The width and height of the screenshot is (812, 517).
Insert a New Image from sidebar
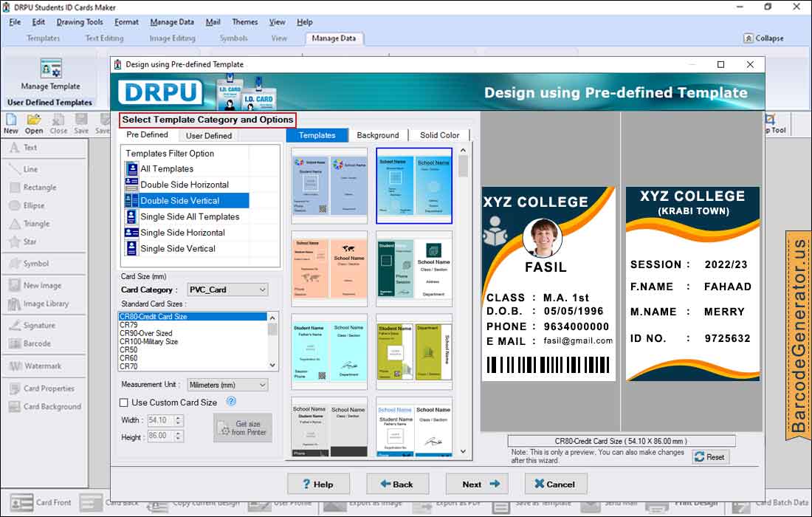click(35, 285)
